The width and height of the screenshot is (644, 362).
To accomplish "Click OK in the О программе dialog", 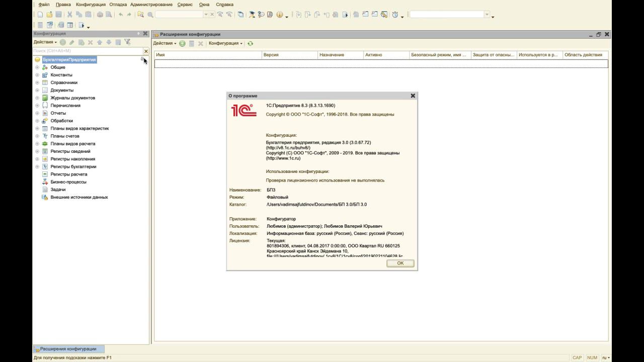I will [x=400, y=263].
